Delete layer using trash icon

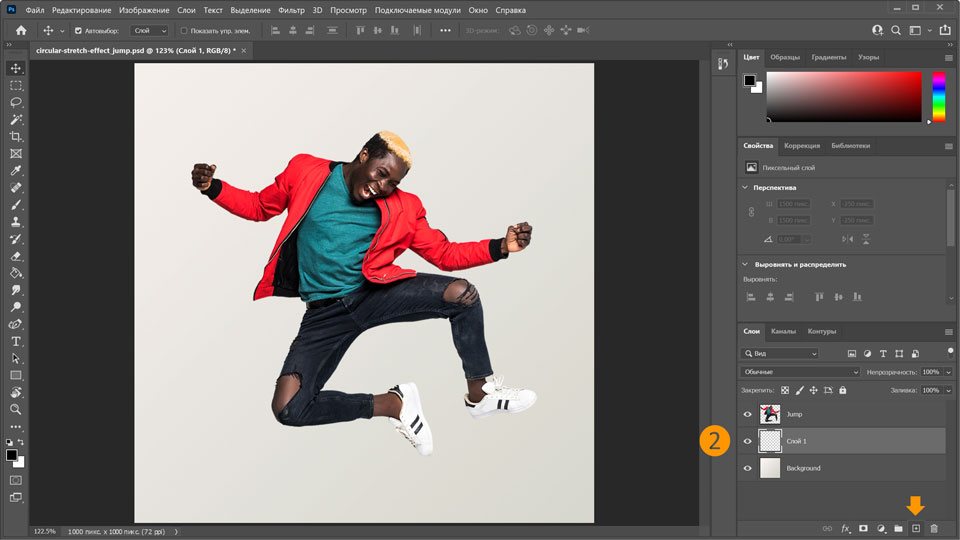(x=934, y=528)
